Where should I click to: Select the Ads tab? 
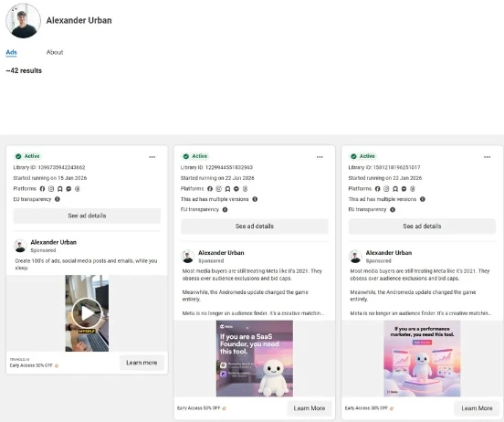[x=11, y=52]
